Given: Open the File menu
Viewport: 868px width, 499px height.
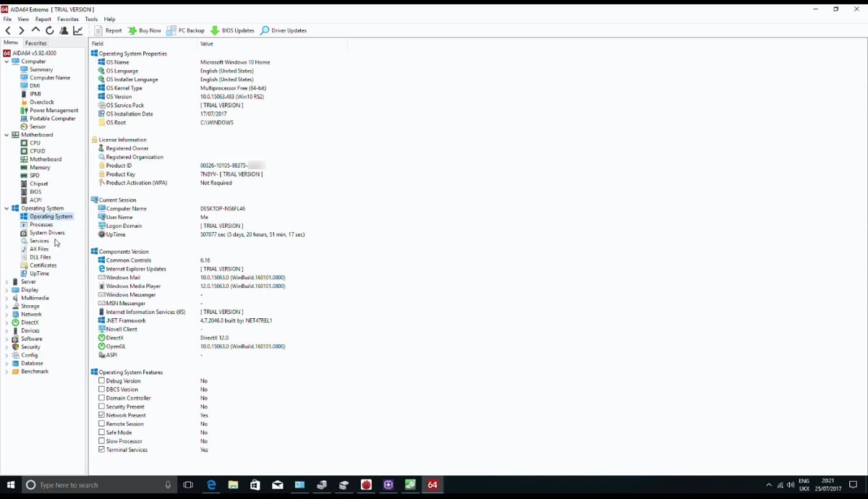Looking at the screenshot, I should (7, 20).
